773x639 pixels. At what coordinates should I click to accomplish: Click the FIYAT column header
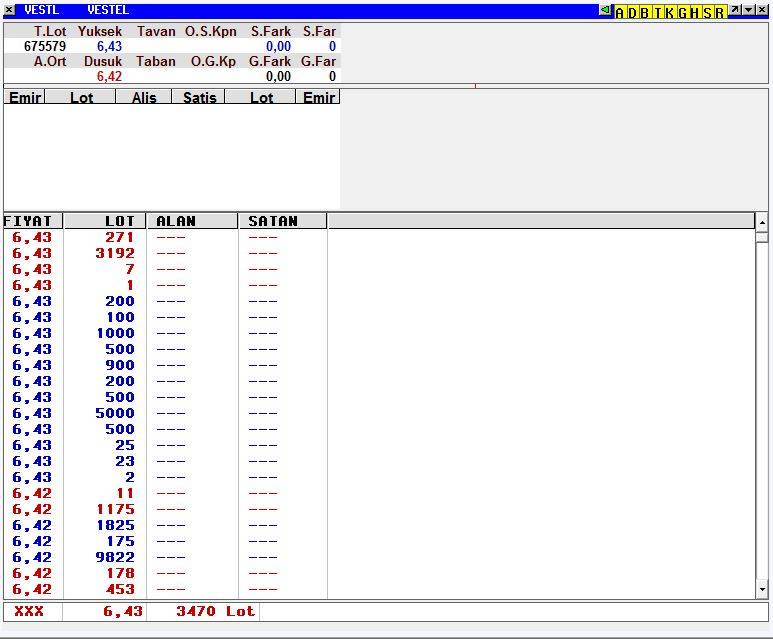tap(32, 221)
